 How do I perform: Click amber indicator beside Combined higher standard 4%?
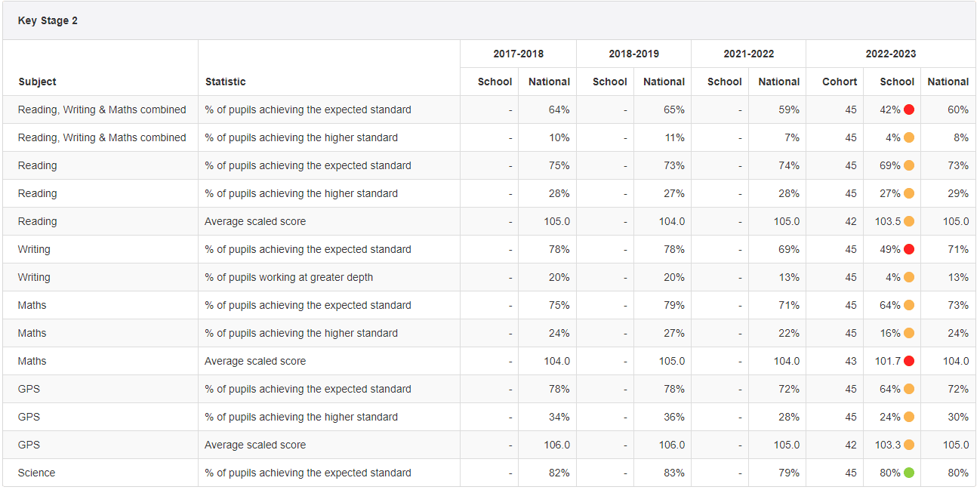[x=909, y=137]
